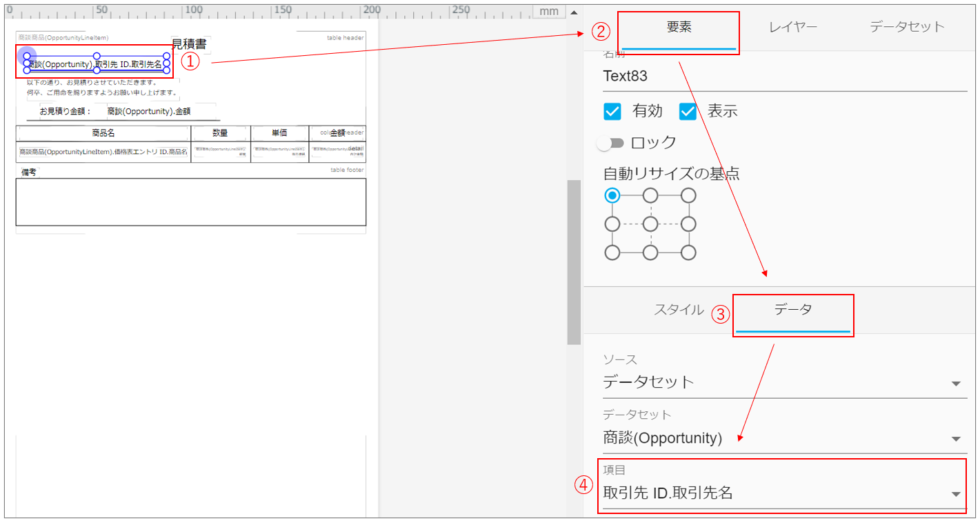Select the bottom-left auto-resize anchor point
The image size is (980, 523).
tap(612, 253)
